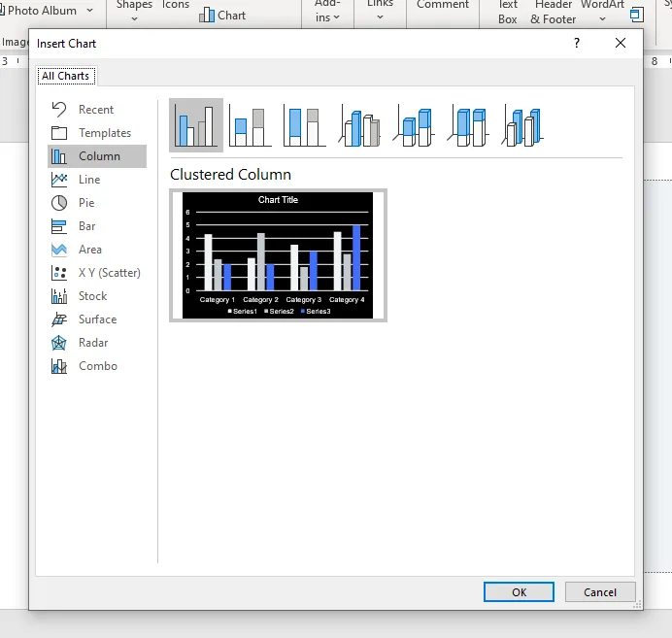Click Header & Footer in ribbon
Screen dimensions: 672x638
(x=554, y=12)
